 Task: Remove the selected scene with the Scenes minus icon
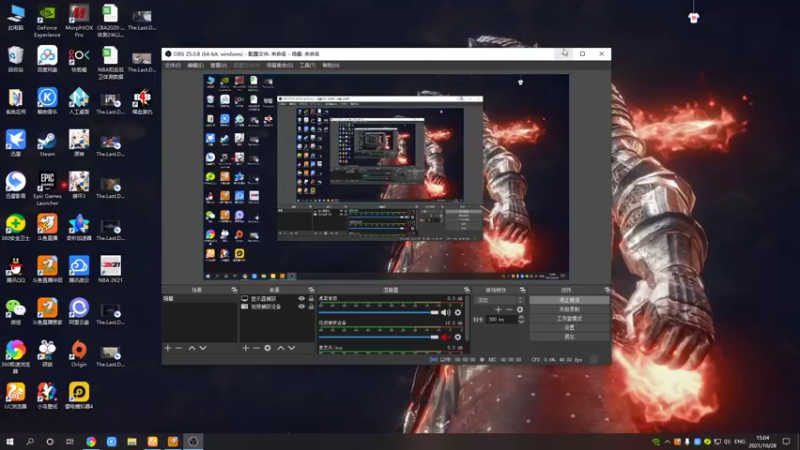(179, 348)
